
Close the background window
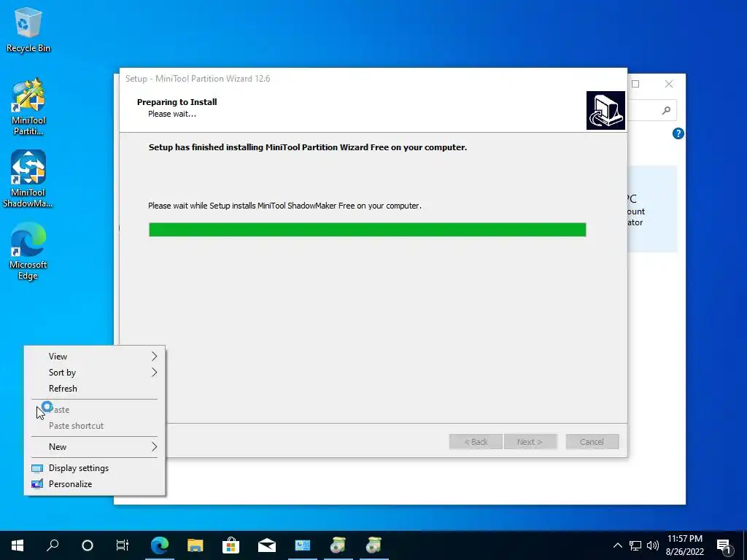[669, 84]
